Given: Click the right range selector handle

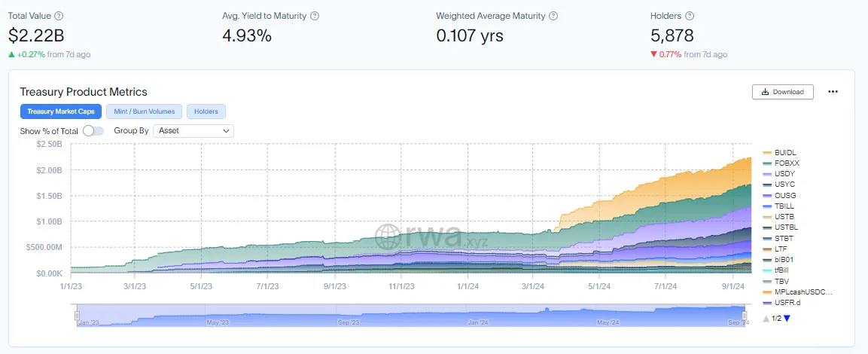Looking at the screenshot, I should [x=748, y=316].
